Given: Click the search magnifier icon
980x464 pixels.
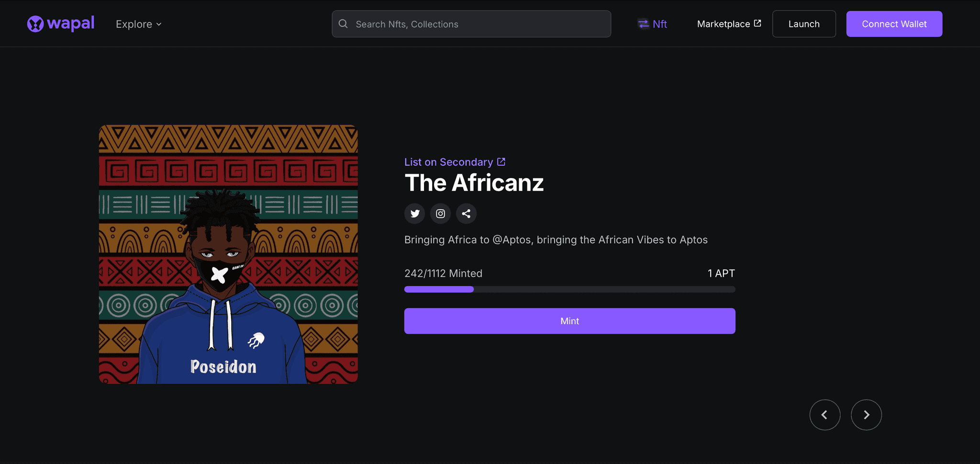Looking at the screenshot, I should point(343,24).
